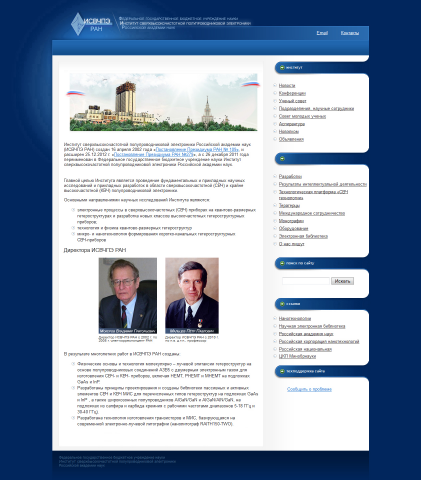Open the О нас пишут link
This screenshot has height=480, width=421.
291,244
